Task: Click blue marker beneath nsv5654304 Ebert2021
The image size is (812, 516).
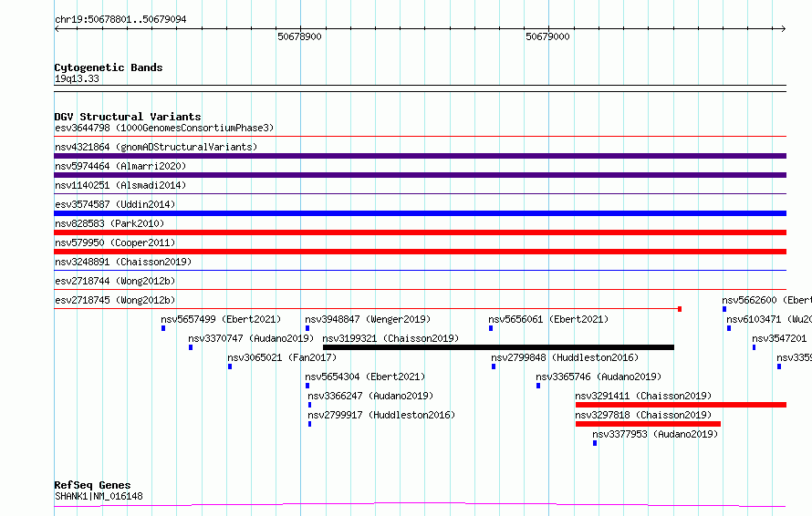Action: pos(307,386)
